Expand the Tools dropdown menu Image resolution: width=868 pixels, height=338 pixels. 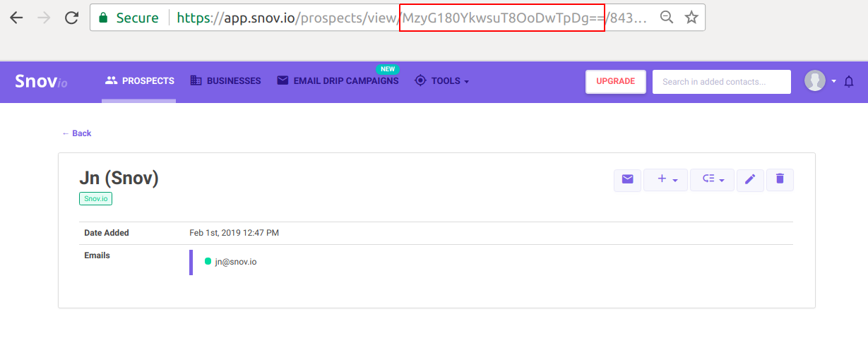click(441, 81)
